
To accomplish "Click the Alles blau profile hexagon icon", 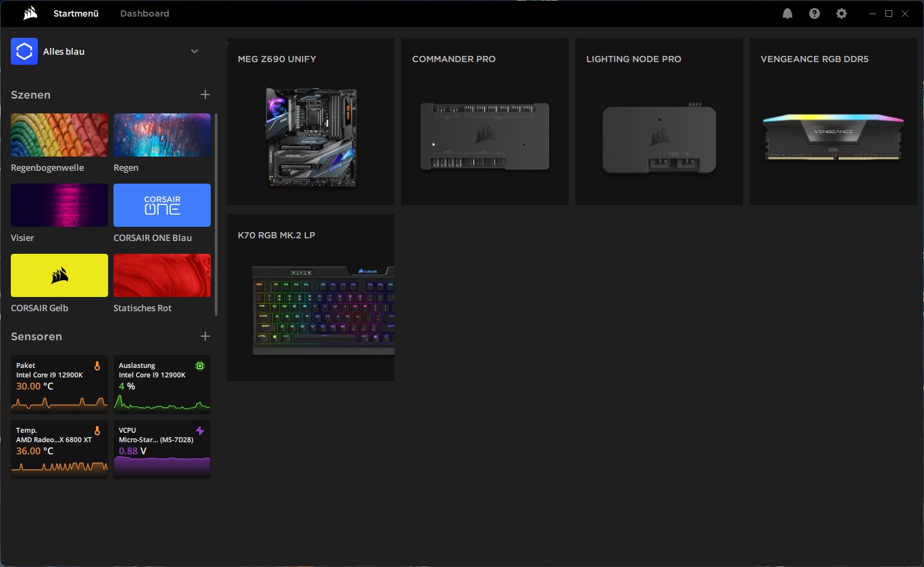I will point(24,51).
